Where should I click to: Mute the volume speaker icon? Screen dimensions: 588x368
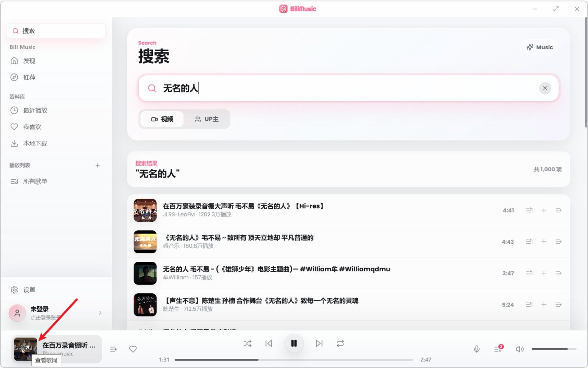520,349
